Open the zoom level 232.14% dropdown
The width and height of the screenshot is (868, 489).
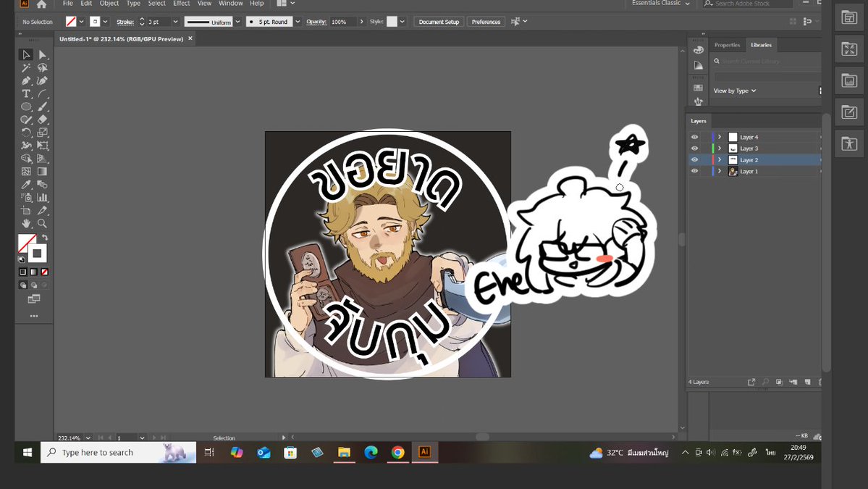[x=88, y=438]
